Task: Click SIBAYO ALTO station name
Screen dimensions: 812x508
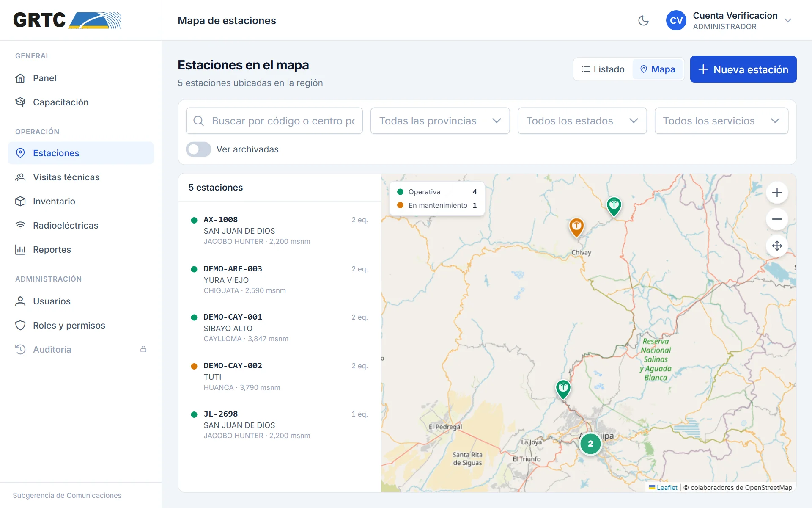Action: 228,329
